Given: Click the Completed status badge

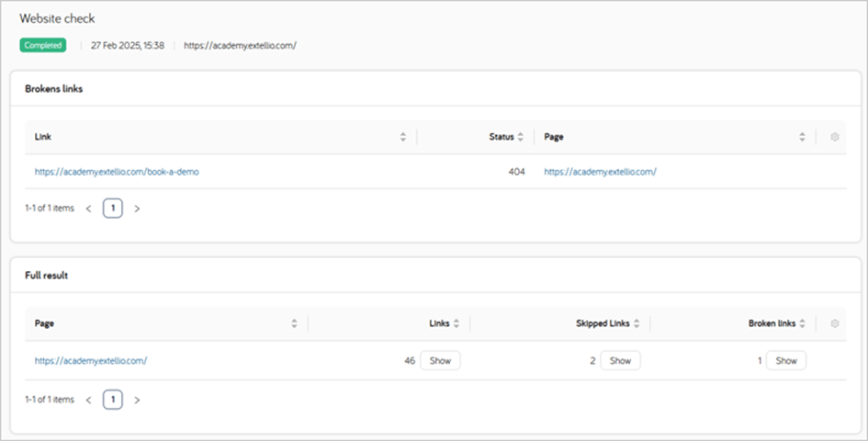Looking at the screenshot, I should point(43,45).
